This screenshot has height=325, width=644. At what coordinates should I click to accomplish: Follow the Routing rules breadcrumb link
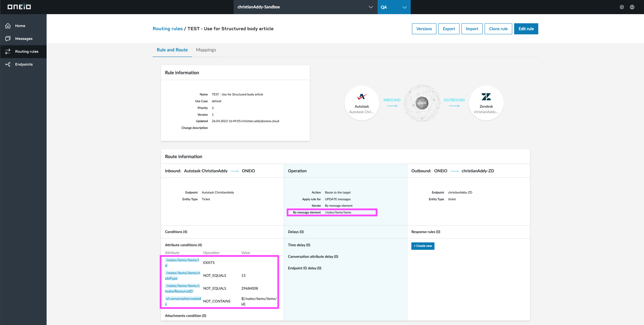[x=168, y=29]
